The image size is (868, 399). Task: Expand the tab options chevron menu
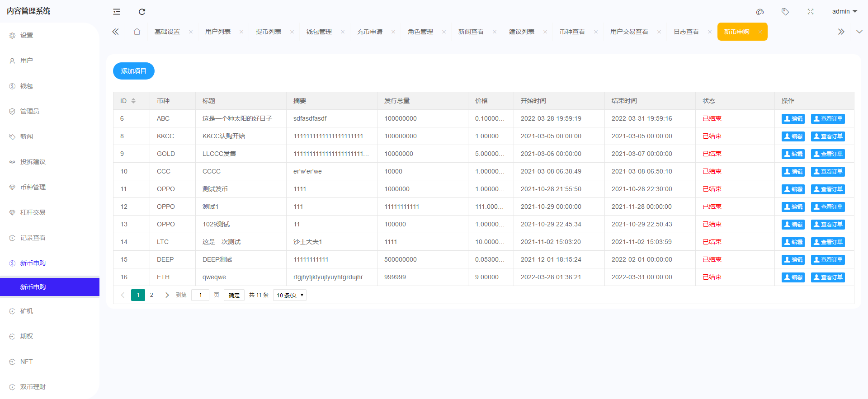click(859, 32)
